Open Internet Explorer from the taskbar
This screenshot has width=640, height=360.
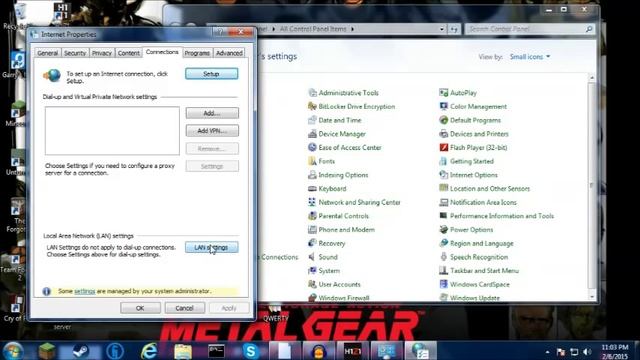click(149, 351)
